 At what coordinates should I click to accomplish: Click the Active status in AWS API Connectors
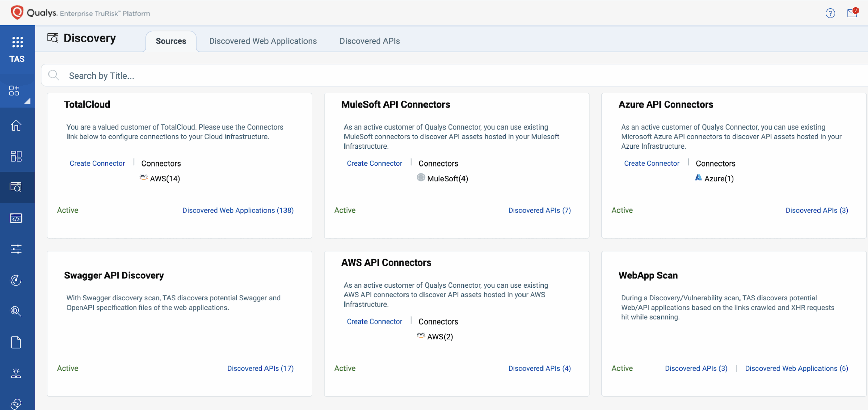[x=345, y=368]
